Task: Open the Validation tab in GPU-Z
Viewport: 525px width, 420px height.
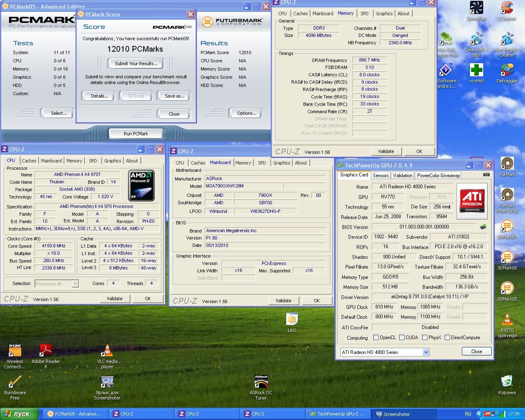Action: pyautogui.click(x=403, y=176)
